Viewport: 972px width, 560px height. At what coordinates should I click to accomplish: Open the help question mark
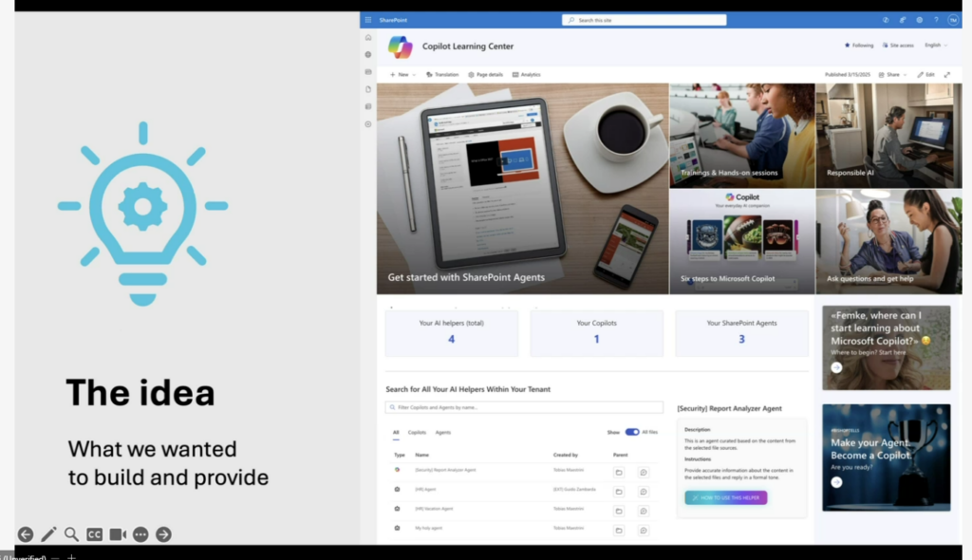(x=936, y=20)
